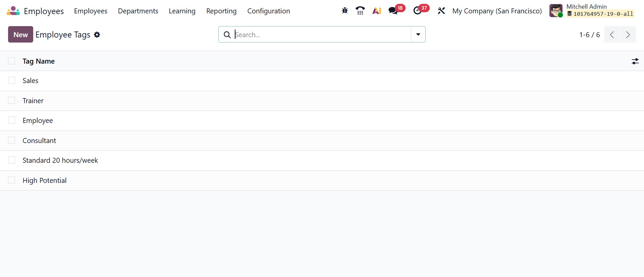Open Mitchell Admin user avatar menu
The height and width of the screenshot is (277, 644).
[x=556, y=11]
